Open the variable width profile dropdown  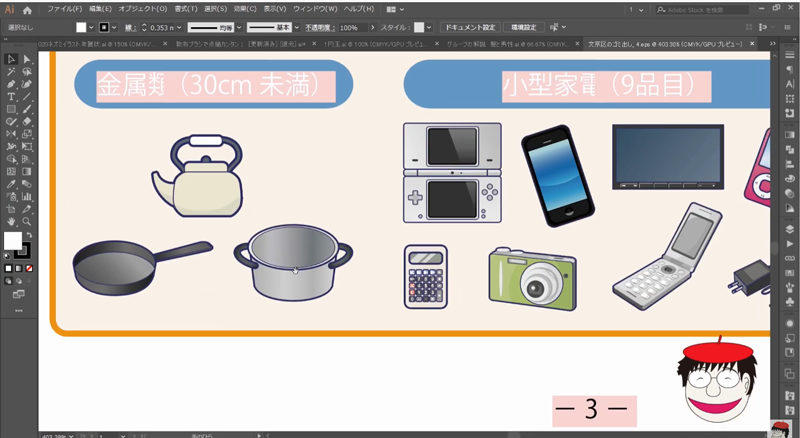[x=239, y=28]
